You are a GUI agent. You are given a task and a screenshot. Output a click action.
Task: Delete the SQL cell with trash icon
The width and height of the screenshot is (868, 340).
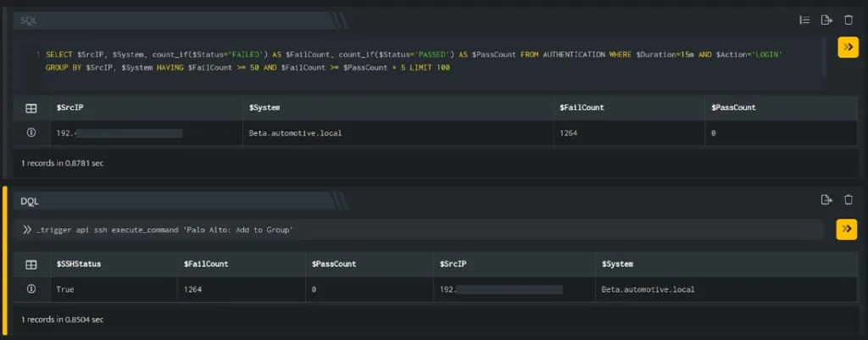(848, 20)
